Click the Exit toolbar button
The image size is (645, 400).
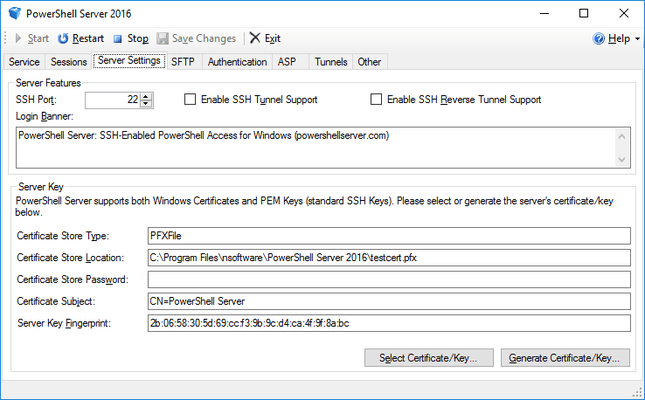tap(265, 38)
